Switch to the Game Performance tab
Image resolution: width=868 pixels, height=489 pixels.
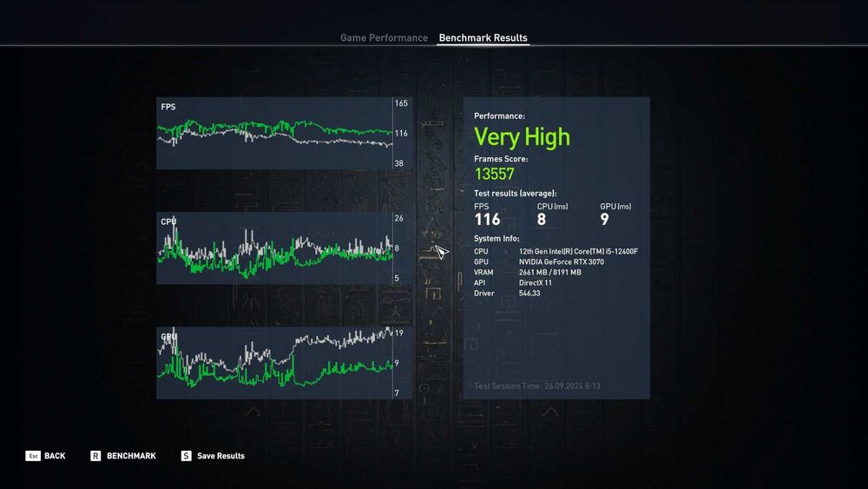tap(384, 37)
